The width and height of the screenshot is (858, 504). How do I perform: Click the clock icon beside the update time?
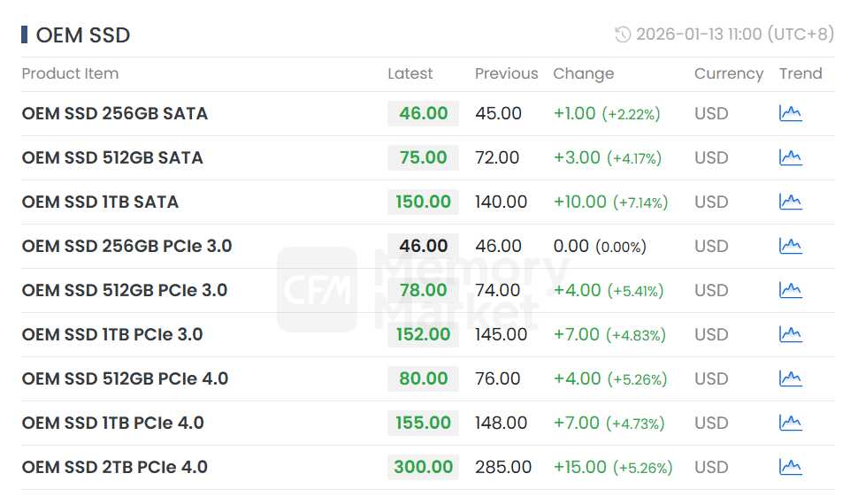coord(623,34)
